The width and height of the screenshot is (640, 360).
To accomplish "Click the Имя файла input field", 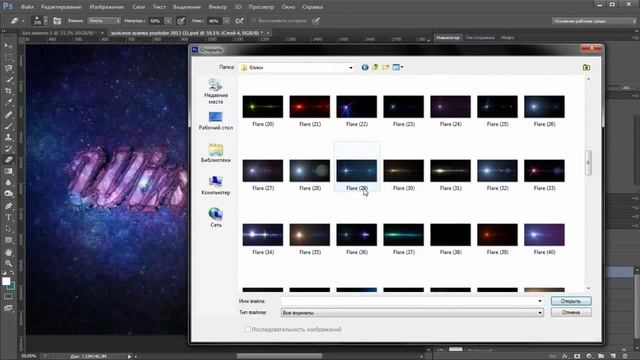I will (409, 301).
